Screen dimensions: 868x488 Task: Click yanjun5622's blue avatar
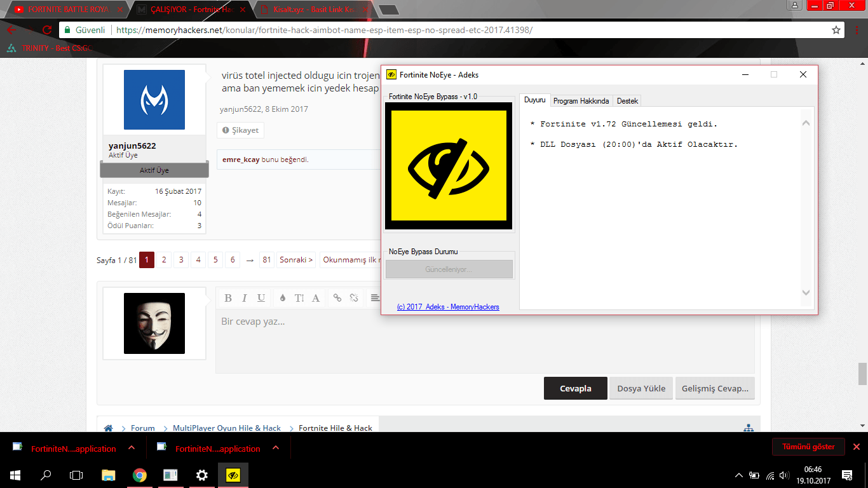pyautogui.click(x=154, y=100)
